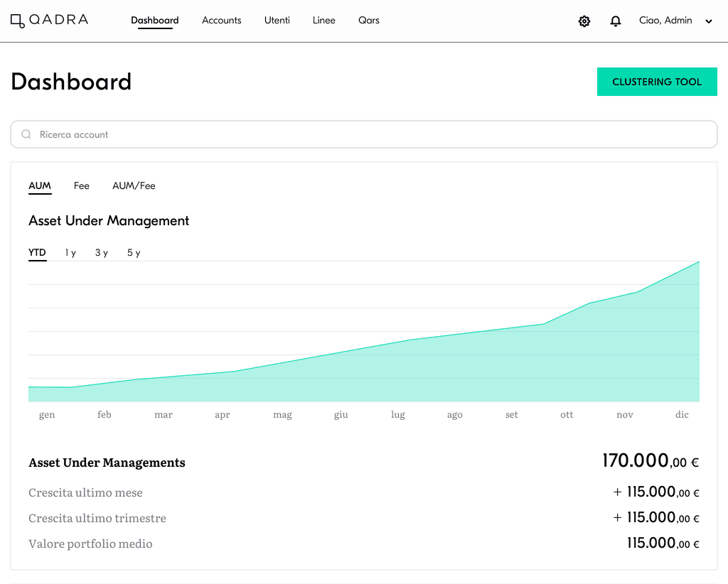Image resolution: width=728 pixels, height=584 pixels.
Task: Switch to the AUM/Fee tab
Action: 134,186
